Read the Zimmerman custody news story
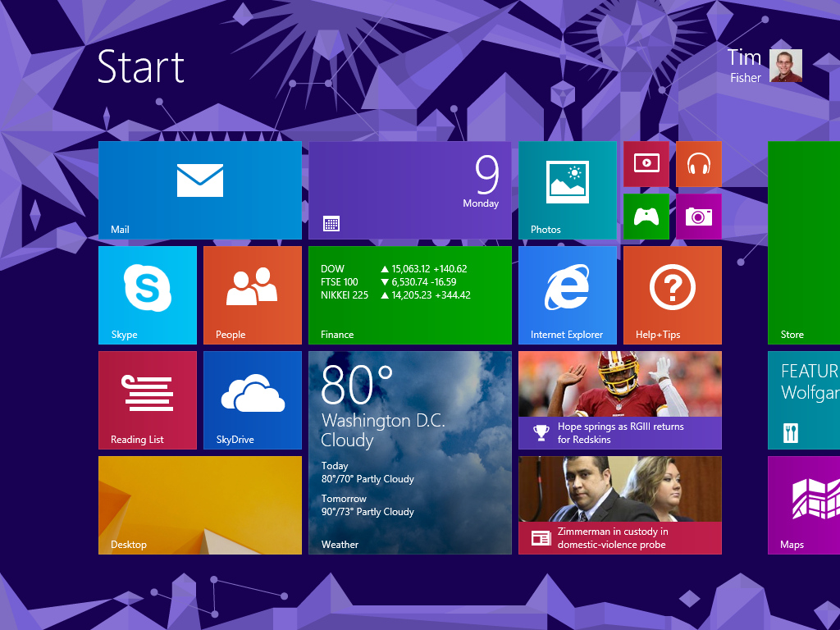This screenshot has width=840, height=630. click(x=619, y=505)
